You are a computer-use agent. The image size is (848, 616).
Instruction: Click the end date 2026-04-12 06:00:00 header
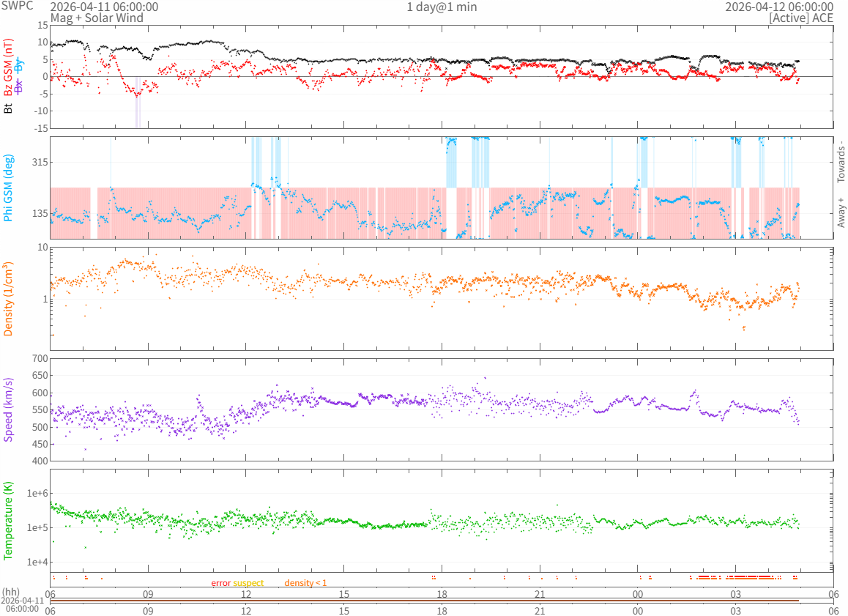pos(778,7)
